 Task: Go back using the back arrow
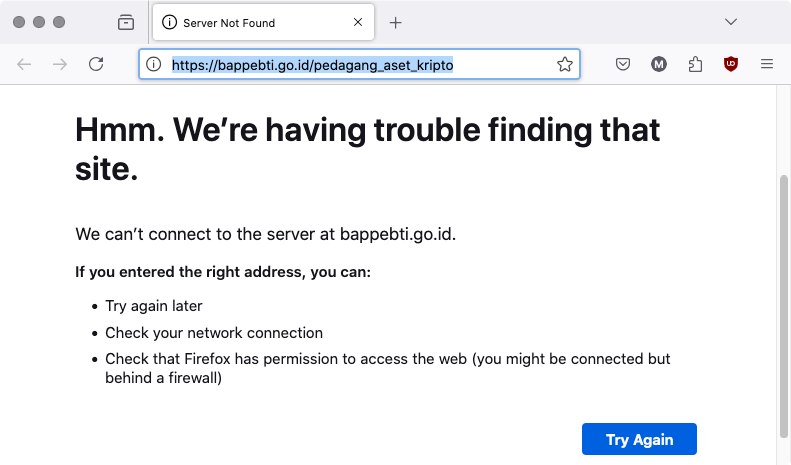click(x=24, y=64)
